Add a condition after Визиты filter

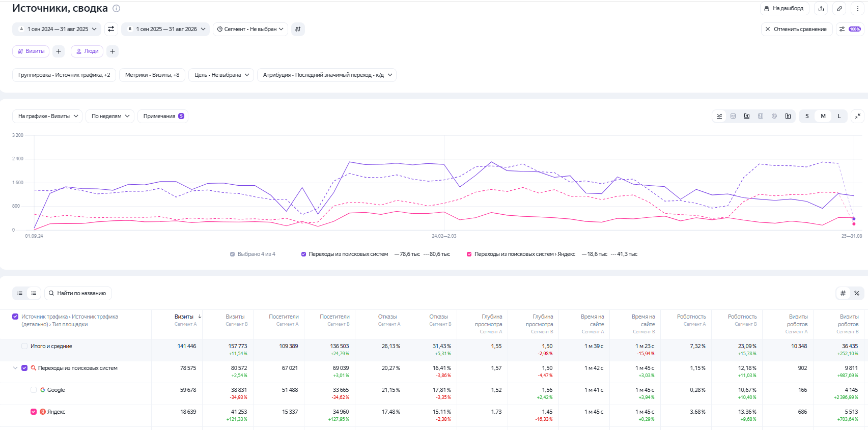point(59,51)
